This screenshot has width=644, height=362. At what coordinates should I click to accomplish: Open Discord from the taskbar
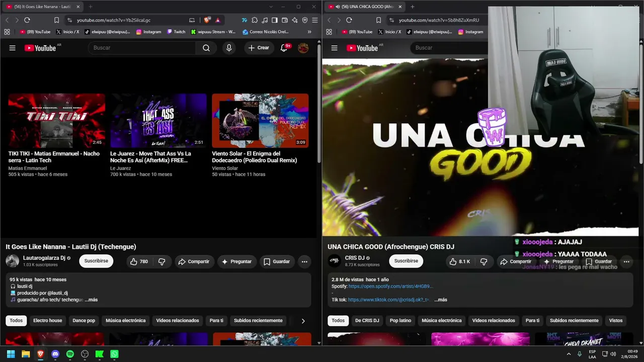tap(55, 354)
